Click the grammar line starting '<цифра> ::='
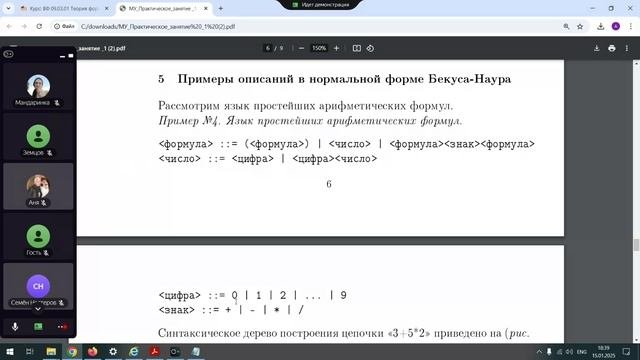The width and height of the screenshot is (640, 360). [253, 295]
